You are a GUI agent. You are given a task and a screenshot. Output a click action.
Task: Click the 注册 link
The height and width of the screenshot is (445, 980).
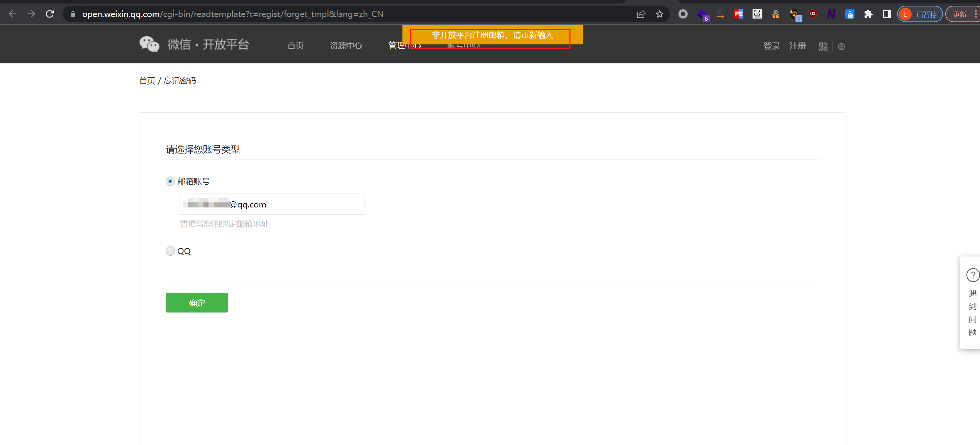[x=797, y=46]
